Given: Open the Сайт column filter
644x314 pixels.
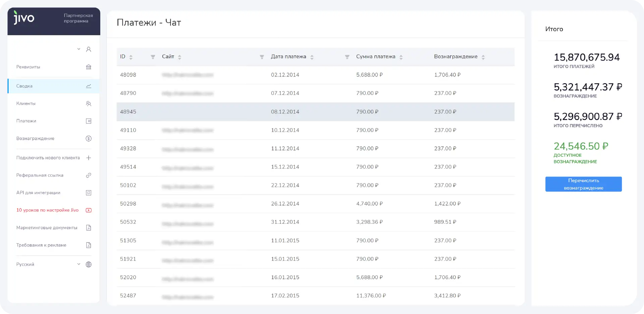Looking at the screenshot, I should point(262,57).
